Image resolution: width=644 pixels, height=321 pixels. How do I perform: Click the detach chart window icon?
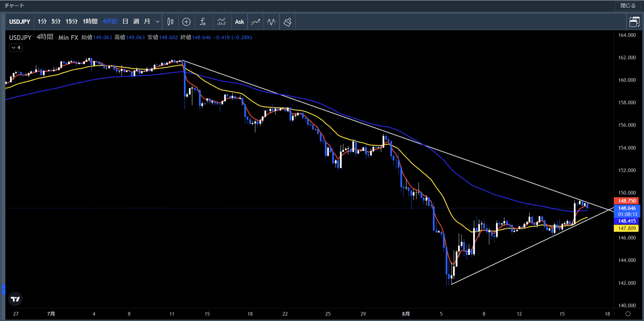click(x=634, y=22)
